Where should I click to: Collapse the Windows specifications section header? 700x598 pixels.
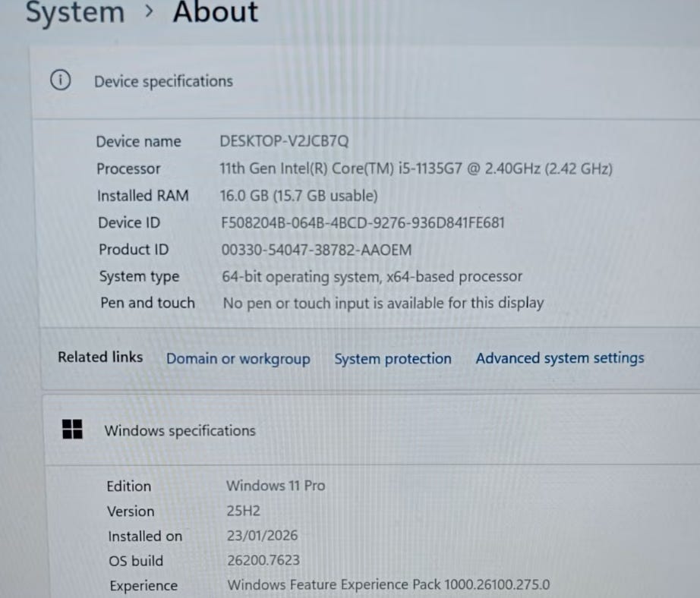point(372,430)
